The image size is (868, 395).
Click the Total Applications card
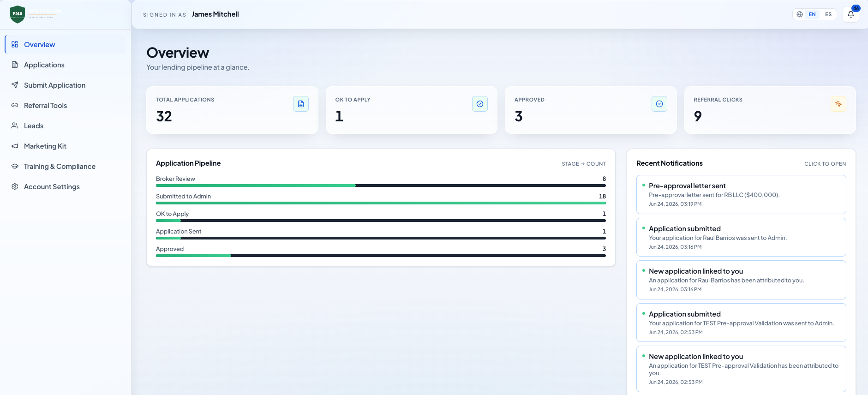[x=232, y=110]
